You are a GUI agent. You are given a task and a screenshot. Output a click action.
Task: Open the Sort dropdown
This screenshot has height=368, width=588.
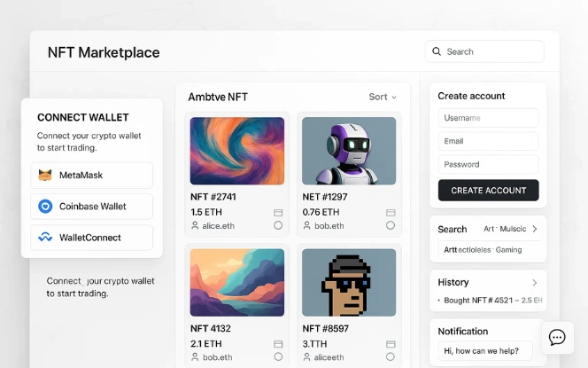(383, 97)
